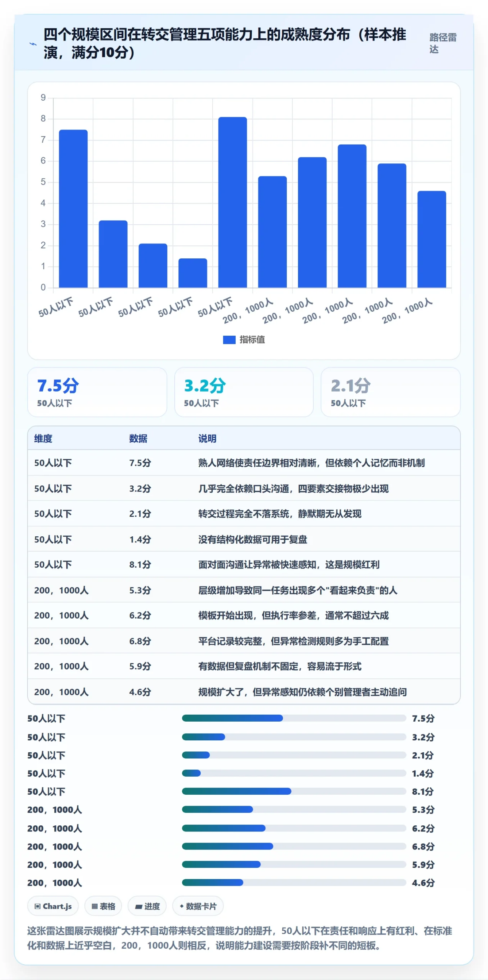Click the 路径雷达 badge in the header

(x=443, y=43)
